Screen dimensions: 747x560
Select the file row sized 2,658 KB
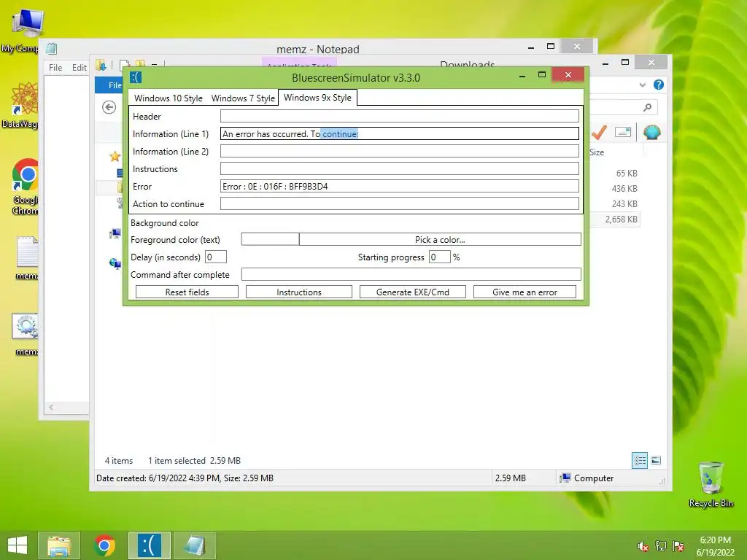click(622, 219)
